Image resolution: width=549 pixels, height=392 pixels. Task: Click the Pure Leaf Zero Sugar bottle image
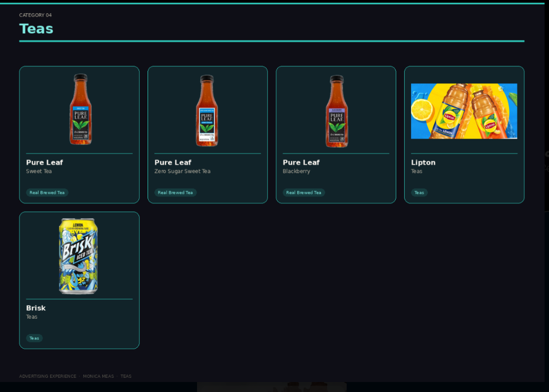(207, 110)
